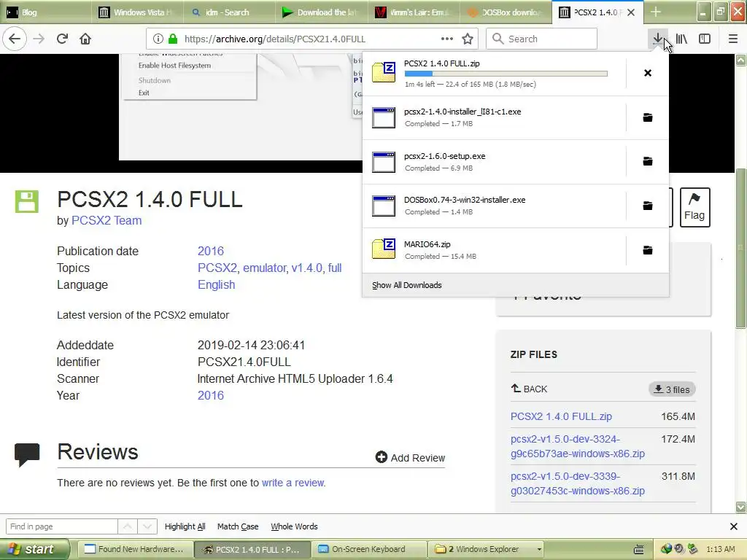
Task: Open the Firefox home page
Action: tap(85, 39)
